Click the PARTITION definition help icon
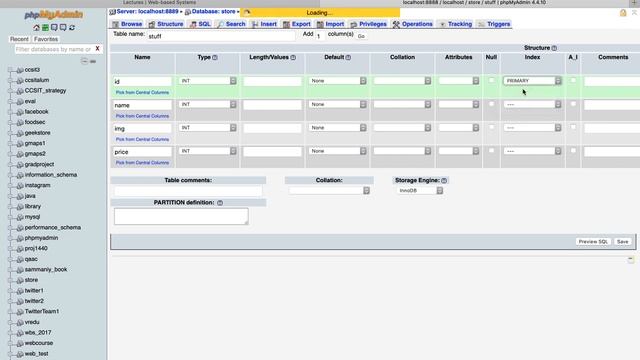640x360 pixels. click(220, 203)
